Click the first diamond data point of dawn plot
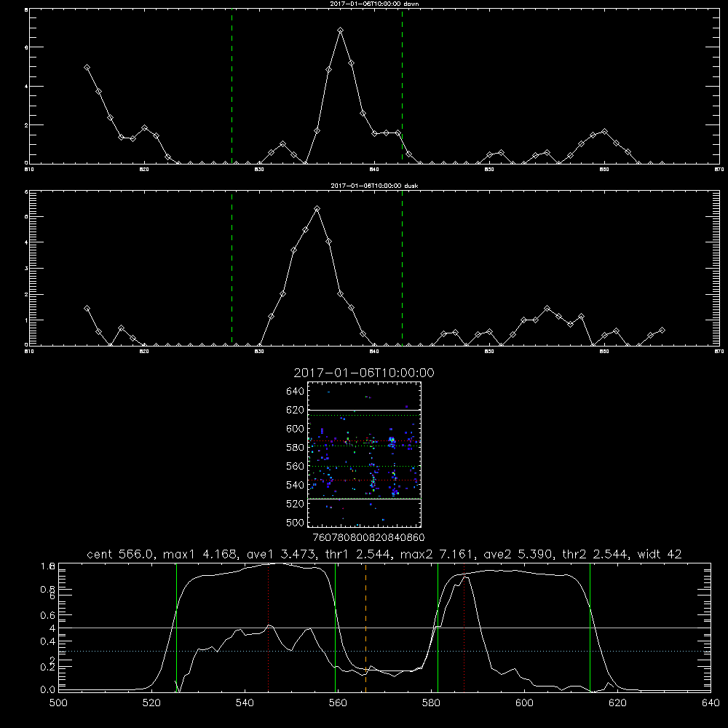The width and height of the screenshot is (728, 728). point(87,67)
